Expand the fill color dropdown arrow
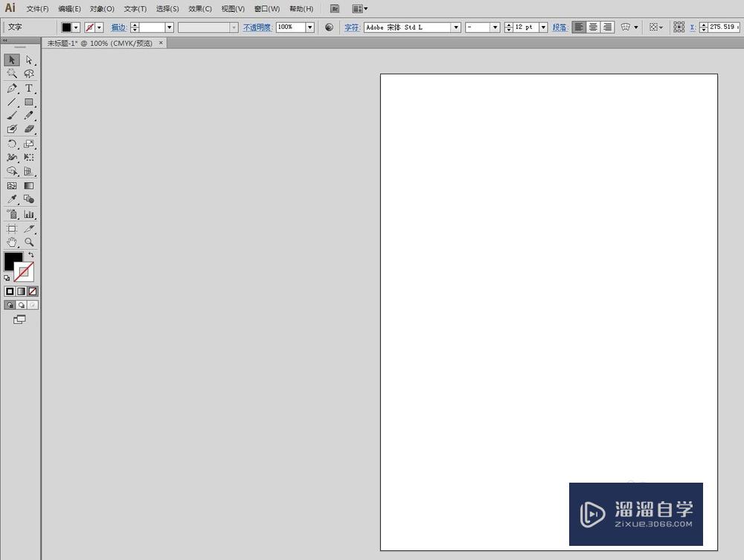This screenshot has width=744, height=560. (76, 28)
